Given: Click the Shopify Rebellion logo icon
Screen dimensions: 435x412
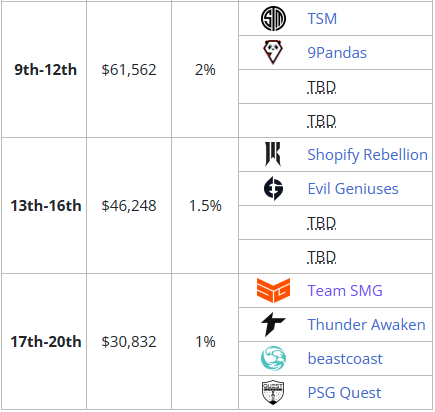Looking at the screenshot, I should (273, 154).
